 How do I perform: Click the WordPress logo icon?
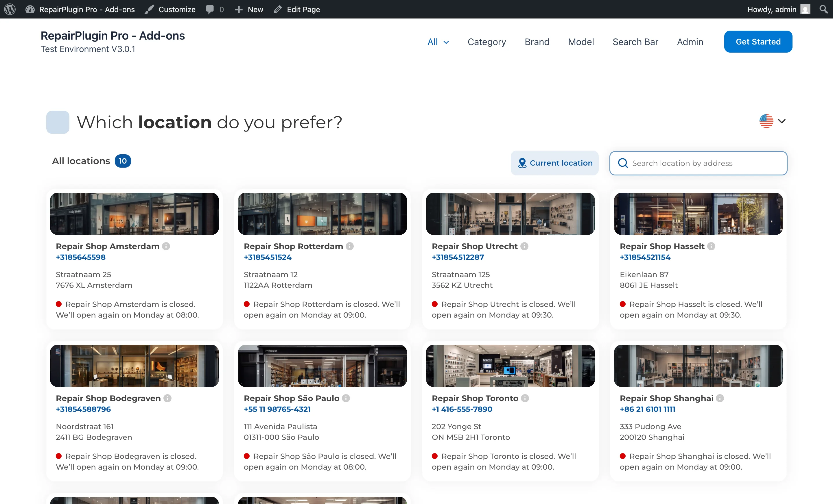coord(10,9)
